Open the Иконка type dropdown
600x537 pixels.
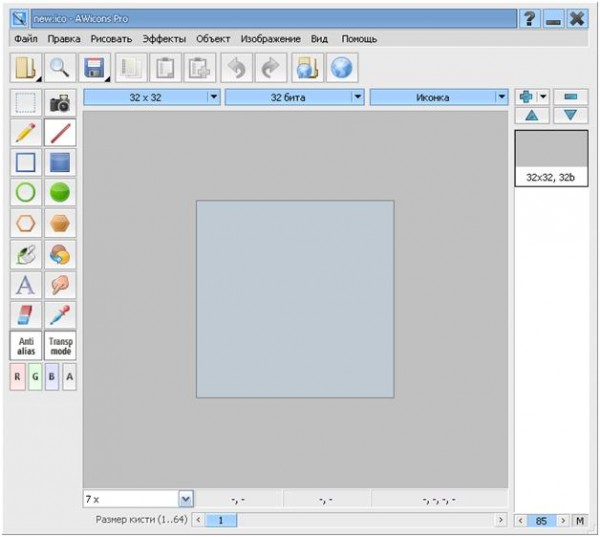[439, 97]
